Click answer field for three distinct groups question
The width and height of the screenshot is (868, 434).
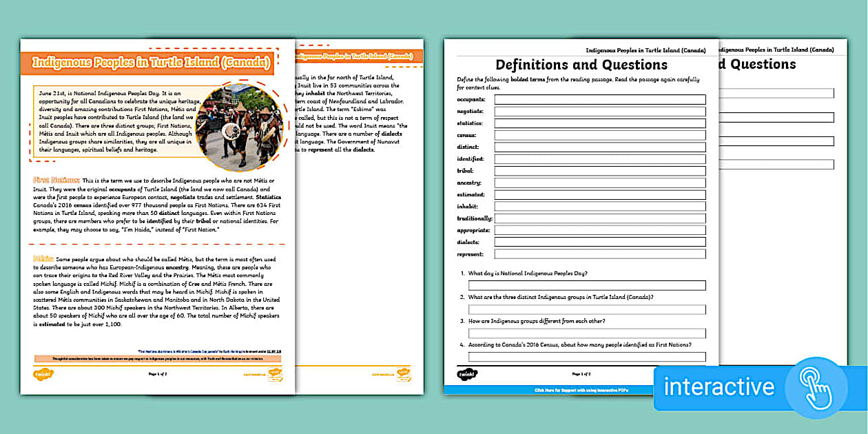pos(587,309)
